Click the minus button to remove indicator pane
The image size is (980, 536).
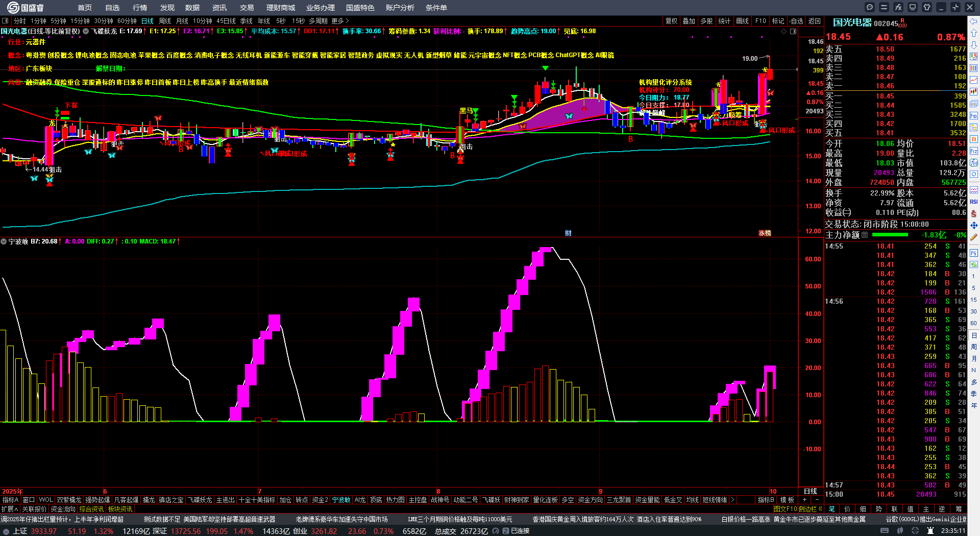coord(817,500)
